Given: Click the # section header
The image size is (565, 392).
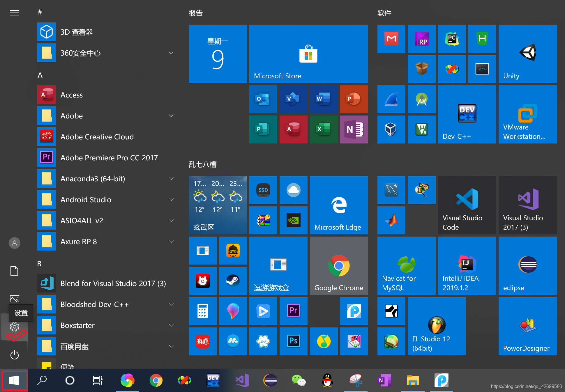Looking at the screenshot, I should [x=40, y=12].
